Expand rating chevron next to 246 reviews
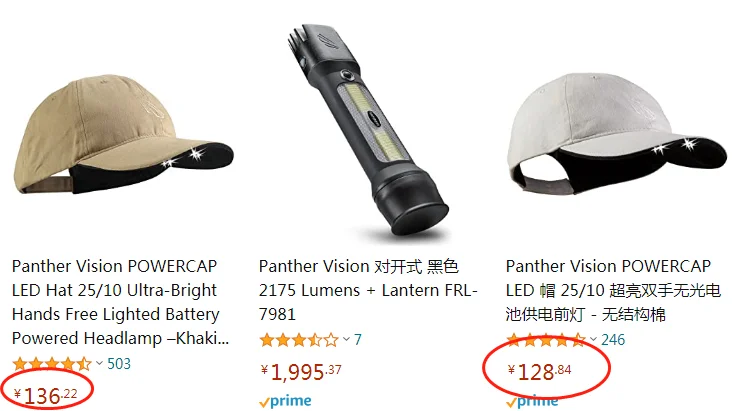751x411 pixels. pyautogui.click(x=593, y=339)
